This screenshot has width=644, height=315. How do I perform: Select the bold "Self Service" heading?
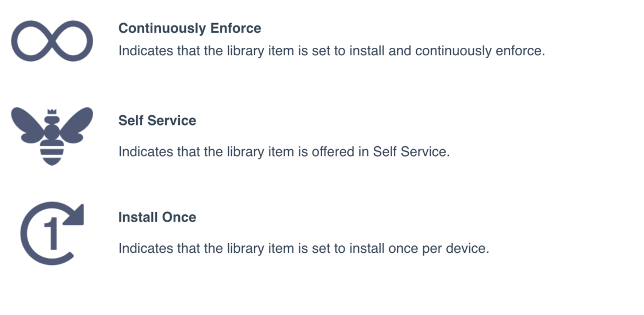click(x=157, y=120)
